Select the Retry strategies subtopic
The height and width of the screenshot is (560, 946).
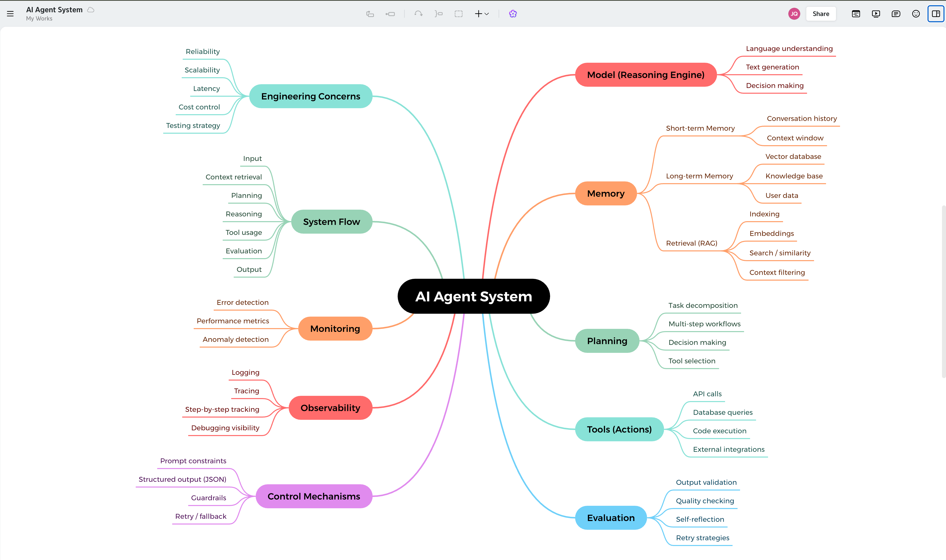(x=702, y=538)
